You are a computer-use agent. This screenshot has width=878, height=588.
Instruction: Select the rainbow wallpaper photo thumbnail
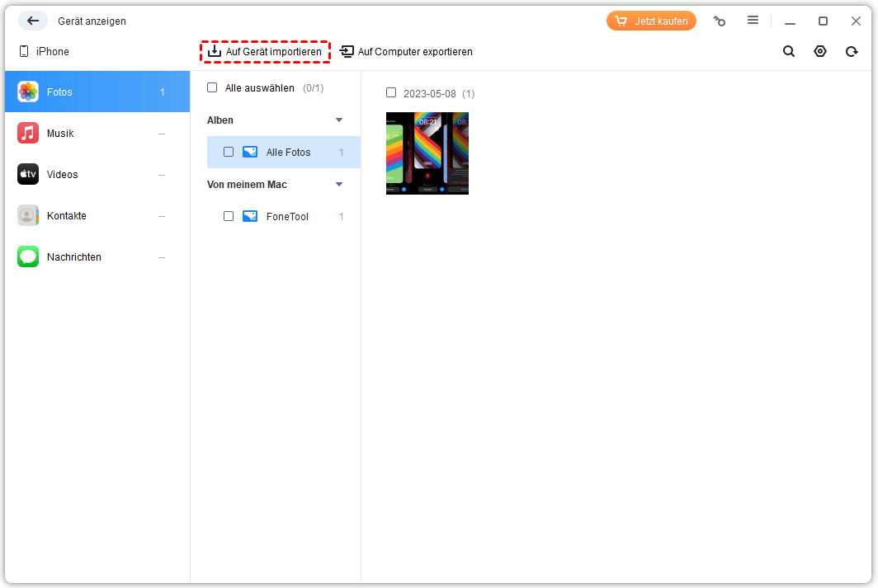coord(427,153)
